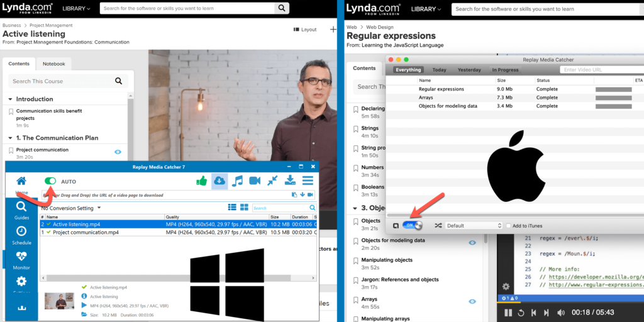644x322 pixels.
Task: Open the Default combo box in Mac window
Action: point(474,226)
